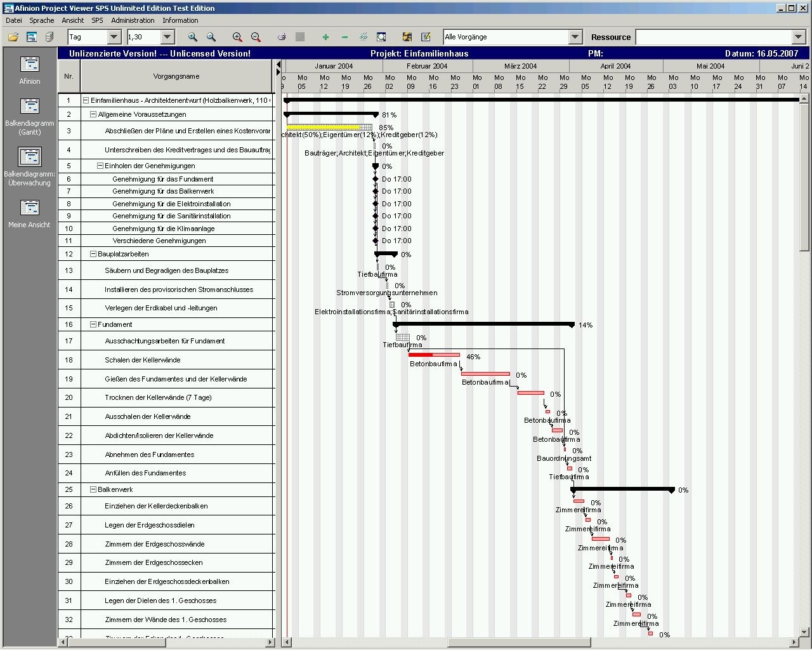Select row Zimmern der Erdgeschosswände
812x650 pixels.
(x=166, y=544)
